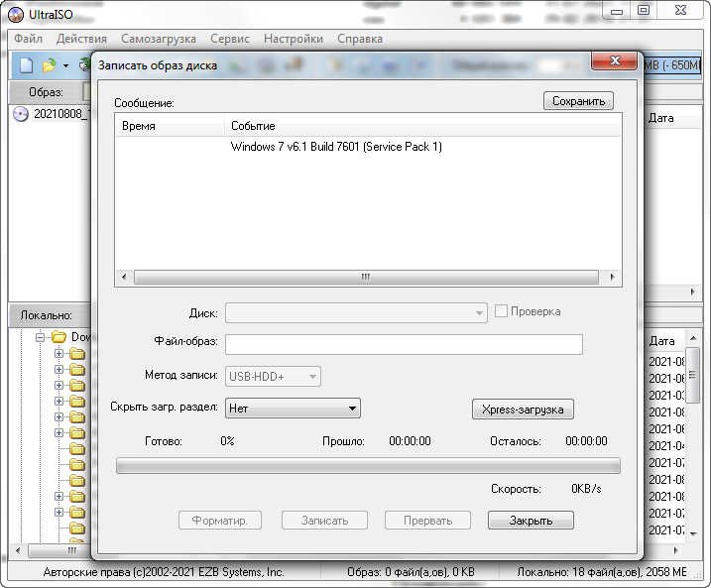
Task: Click the local folder tree left scroll arrow
Action: pos(18,550)
